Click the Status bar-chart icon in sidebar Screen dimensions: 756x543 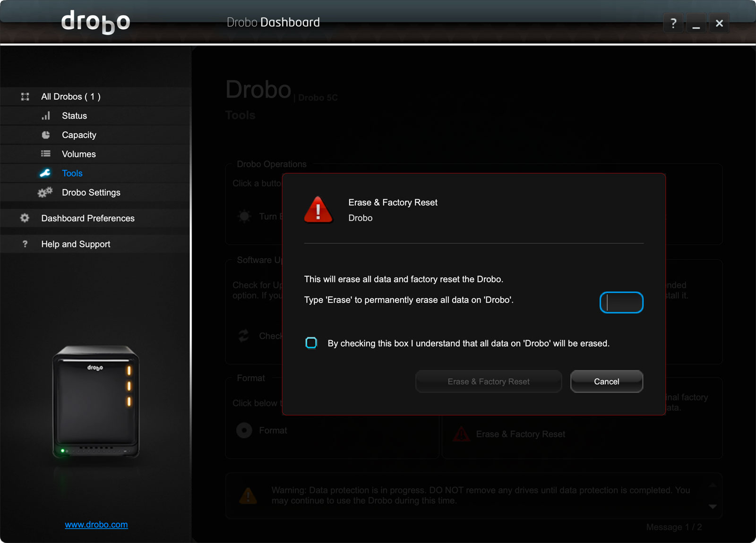[46, 116]
